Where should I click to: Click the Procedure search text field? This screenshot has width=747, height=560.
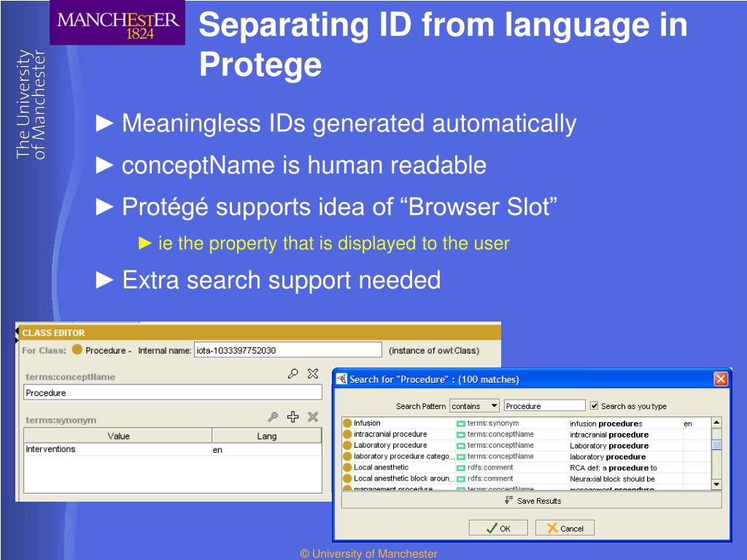coord(544,405)
